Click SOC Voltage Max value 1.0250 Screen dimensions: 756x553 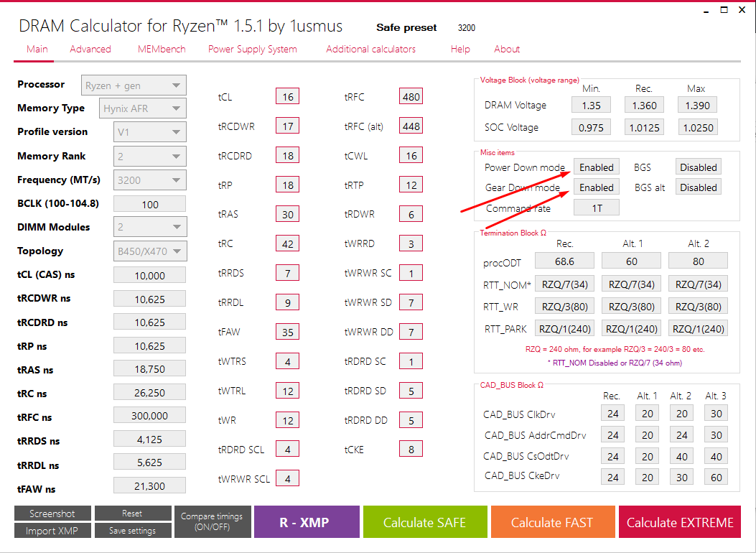tap(698, 127)
